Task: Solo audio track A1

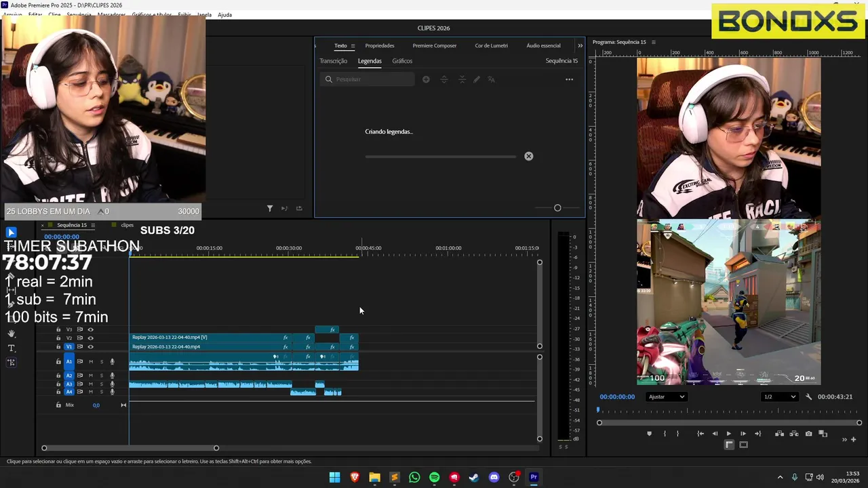Action: 102,362
